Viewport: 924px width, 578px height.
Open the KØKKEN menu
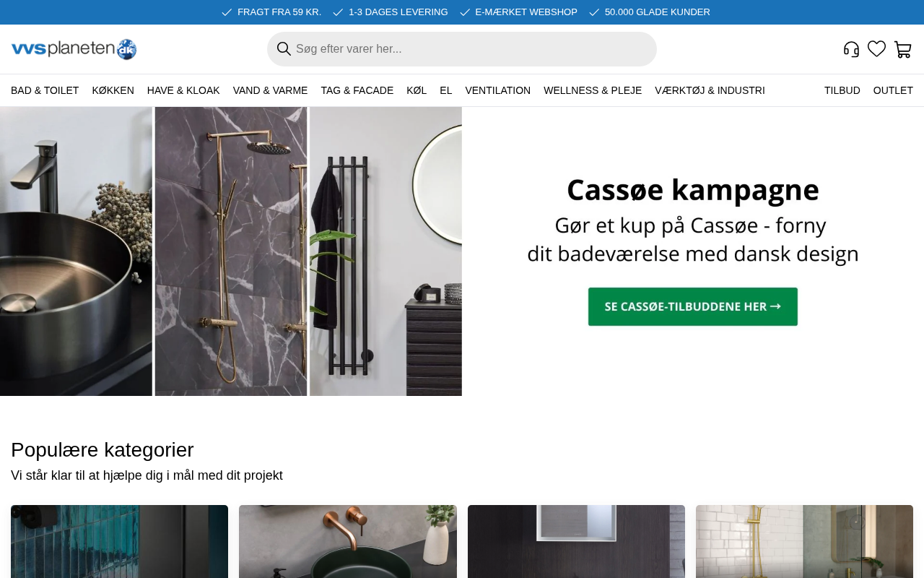113,90
